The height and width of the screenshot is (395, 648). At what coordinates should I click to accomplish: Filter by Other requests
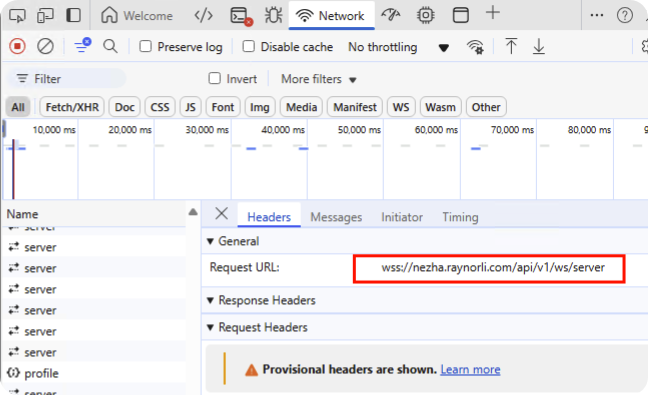tap(486, 107)
